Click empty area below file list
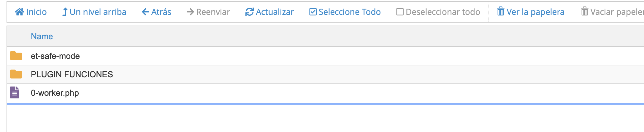Screen dimensions: 644x132 click(x=325, y=119)
